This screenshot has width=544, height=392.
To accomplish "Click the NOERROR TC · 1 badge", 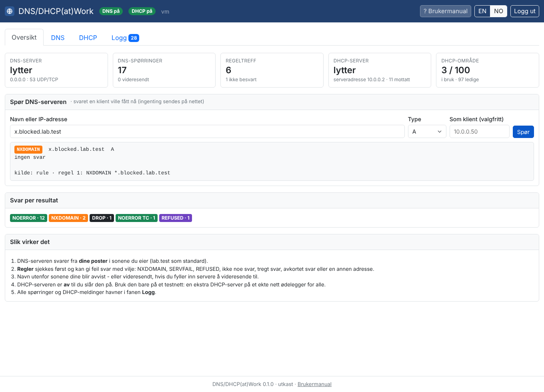I will [136, 218].
